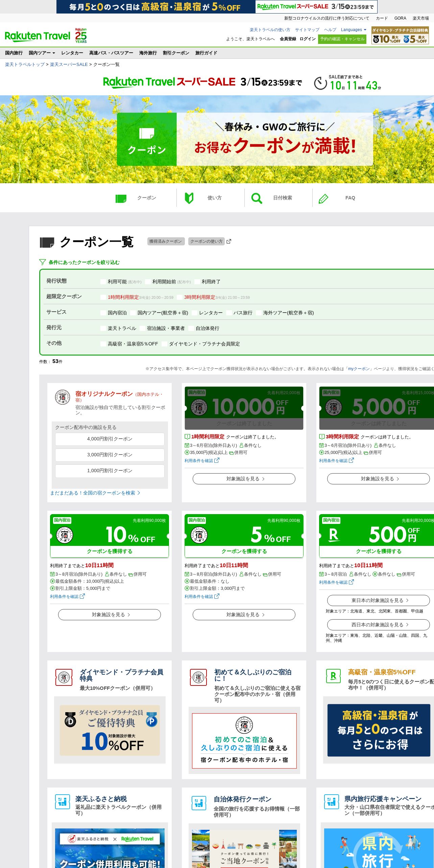Click the beginner mark 使い方 icon
434x868 pixels.
pyautogui.click(x=189, y=198)
